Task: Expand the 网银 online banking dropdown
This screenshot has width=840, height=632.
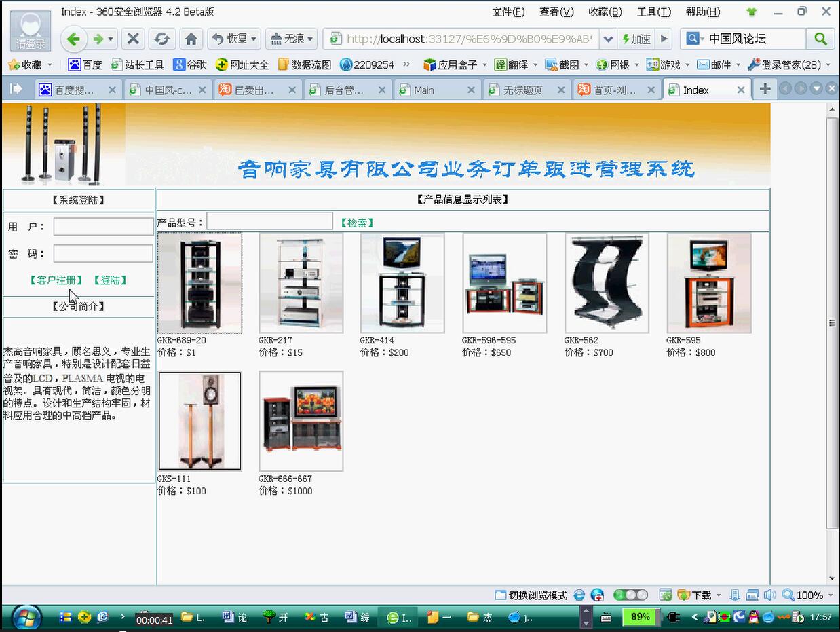Action: pyautogui.click(x=636, y=65)
